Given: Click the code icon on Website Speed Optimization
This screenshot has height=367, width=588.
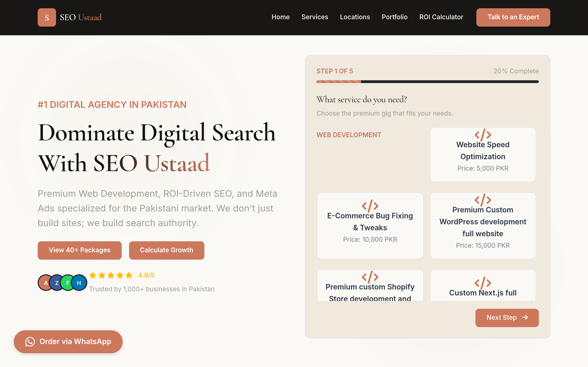Looking at the screenshot, I should (x=483, y=135).
